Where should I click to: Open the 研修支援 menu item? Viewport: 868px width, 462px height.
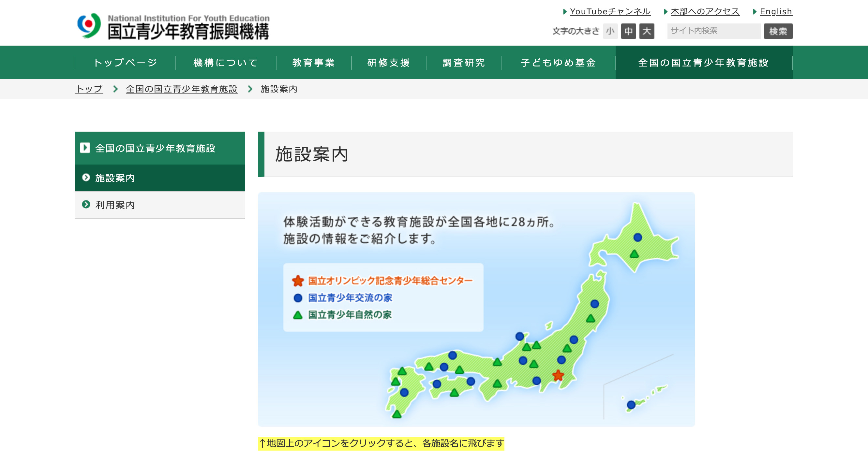[x=389, y=63]
